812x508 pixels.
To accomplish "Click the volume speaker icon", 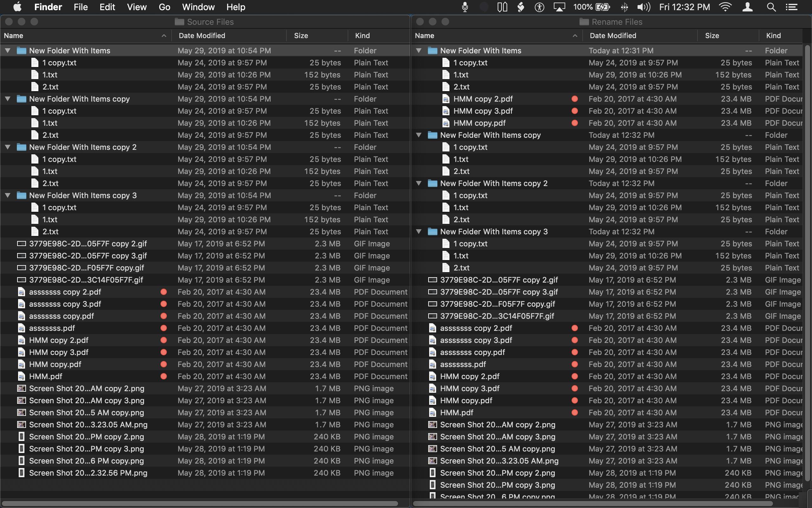I will click(644, 7).
